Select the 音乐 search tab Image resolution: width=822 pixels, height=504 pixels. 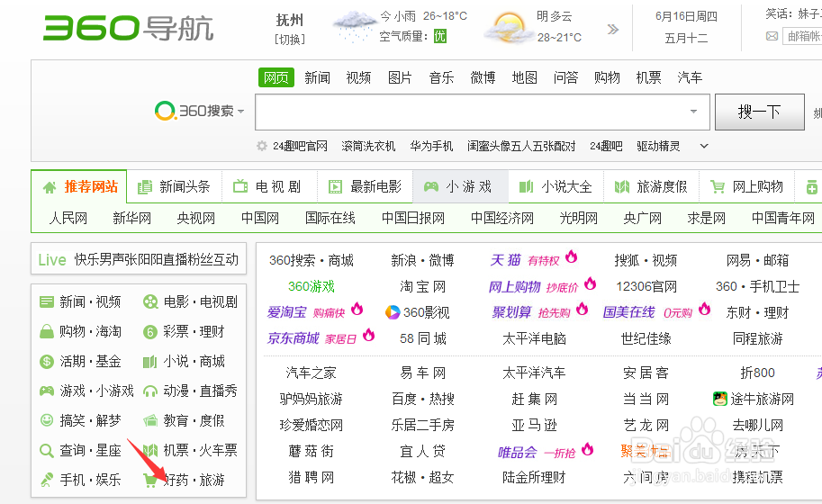[x=441, y=77]
